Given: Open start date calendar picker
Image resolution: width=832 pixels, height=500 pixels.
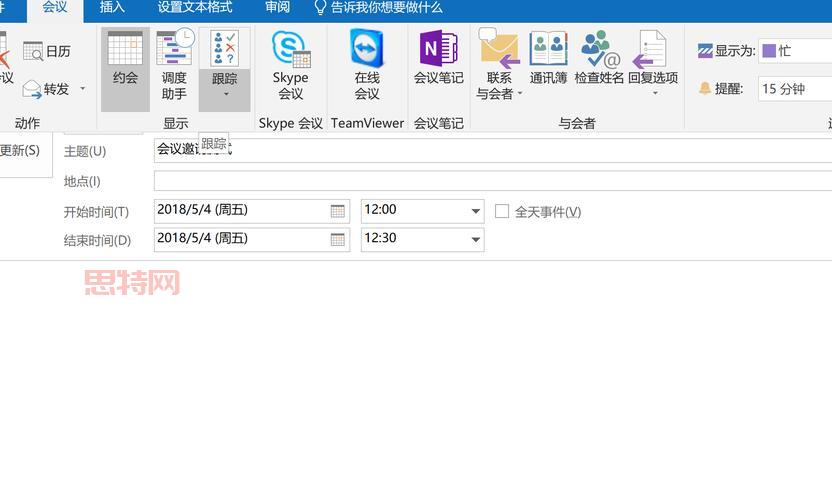Looking at the screenshot, I should point(338,211).
